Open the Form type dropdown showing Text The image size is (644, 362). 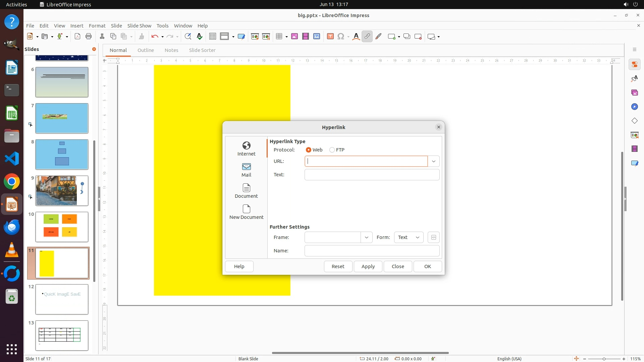(x=409, y=237)
